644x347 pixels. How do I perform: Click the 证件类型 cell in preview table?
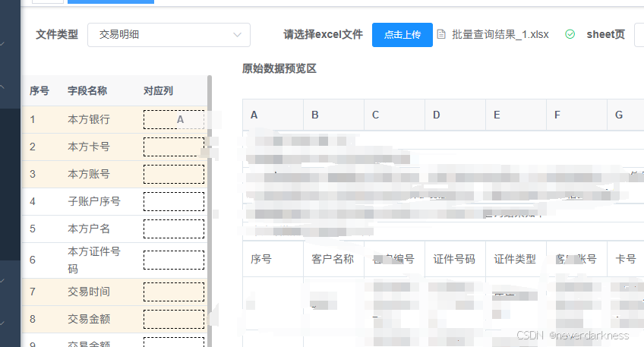pos(516,259)
